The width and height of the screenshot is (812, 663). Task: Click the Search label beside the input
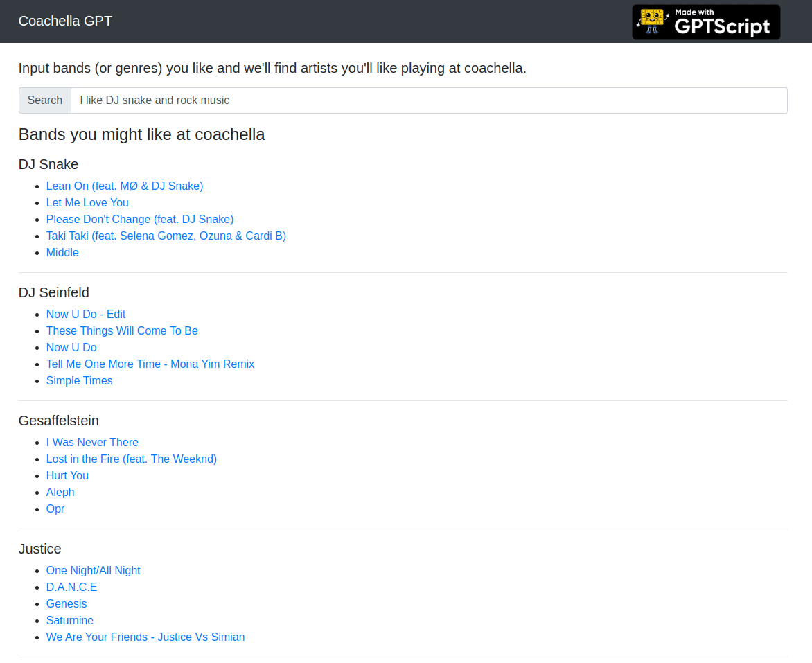[45, 100]
